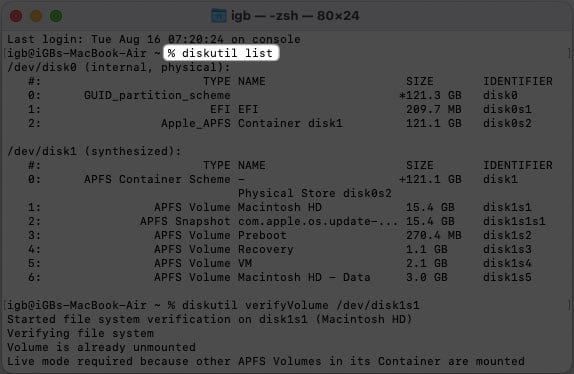This screenshot has height=374, width=574.
Task: Click the 'Verifying file system' line
Action: pos(81,333)
